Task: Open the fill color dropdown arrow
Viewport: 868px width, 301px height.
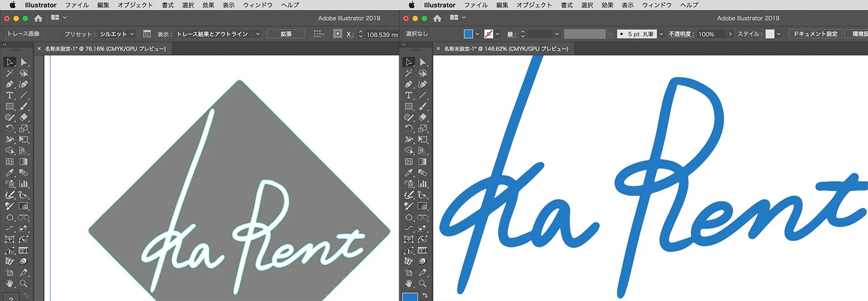Action: [x=477, y=34]
